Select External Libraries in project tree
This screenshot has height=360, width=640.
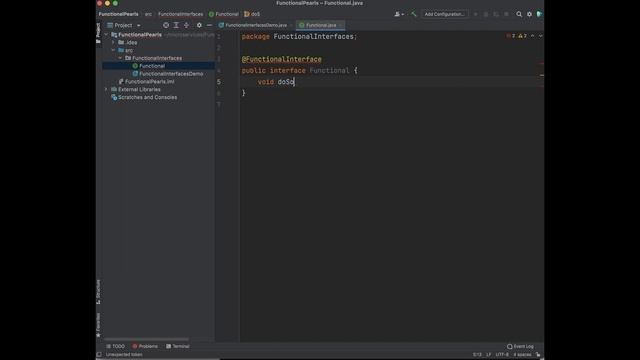point(136,89)
